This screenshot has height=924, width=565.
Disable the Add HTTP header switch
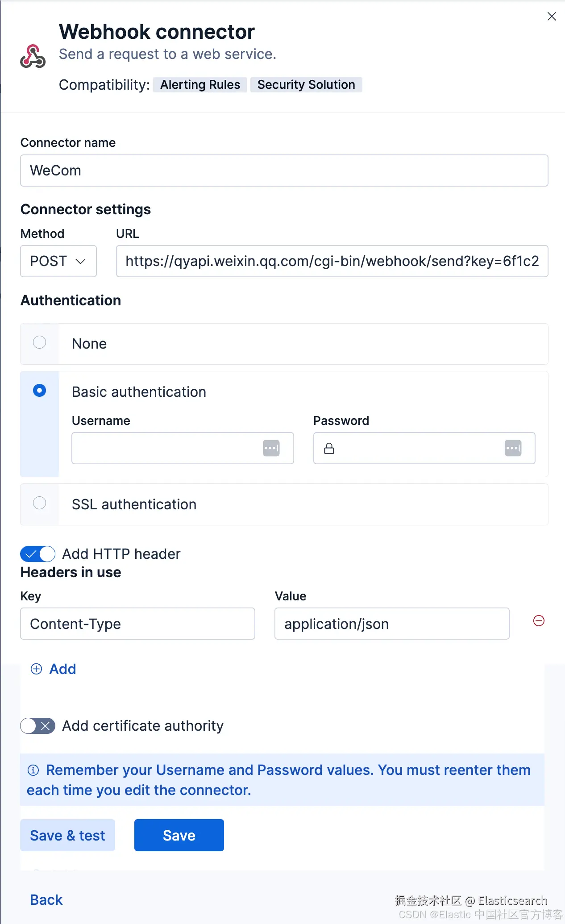point(38,554)
